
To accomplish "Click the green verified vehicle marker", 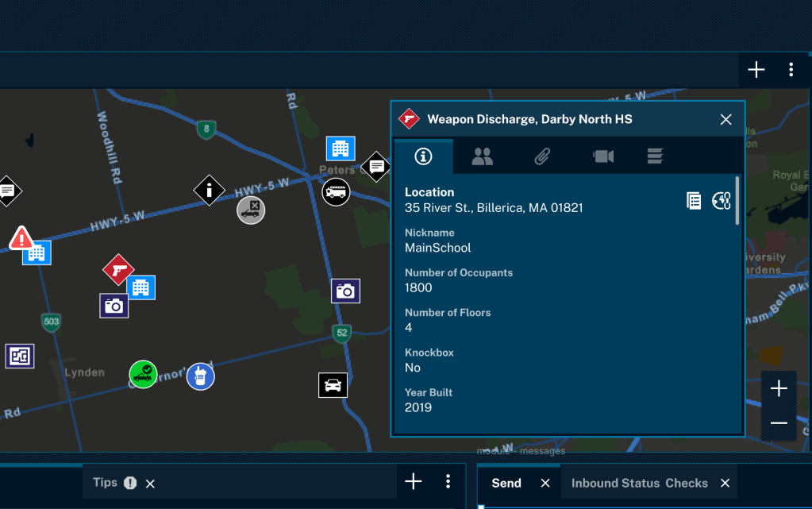I will (x=143, y=374).
